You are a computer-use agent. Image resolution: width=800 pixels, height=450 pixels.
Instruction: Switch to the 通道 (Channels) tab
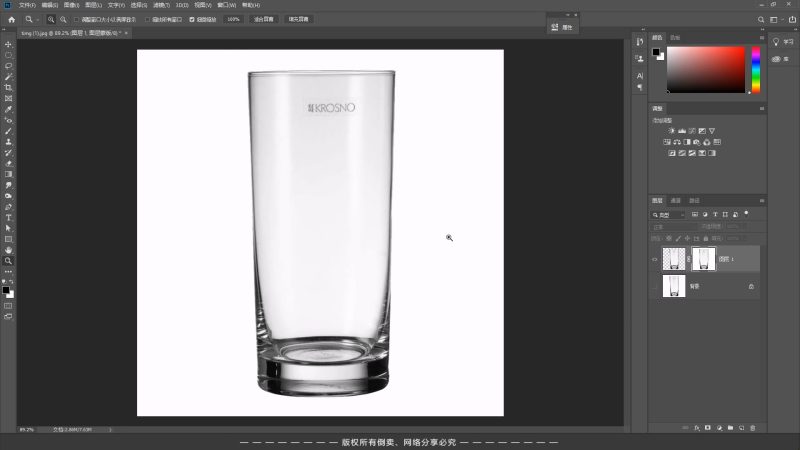point(676,199)
